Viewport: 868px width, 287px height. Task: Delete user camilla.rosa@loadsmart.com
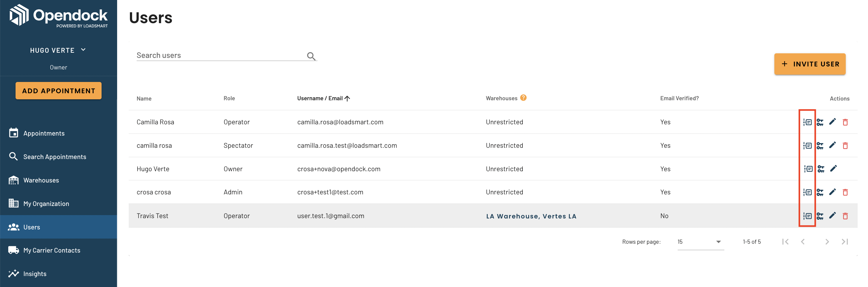pyautogui.click(x=845, y=122)
